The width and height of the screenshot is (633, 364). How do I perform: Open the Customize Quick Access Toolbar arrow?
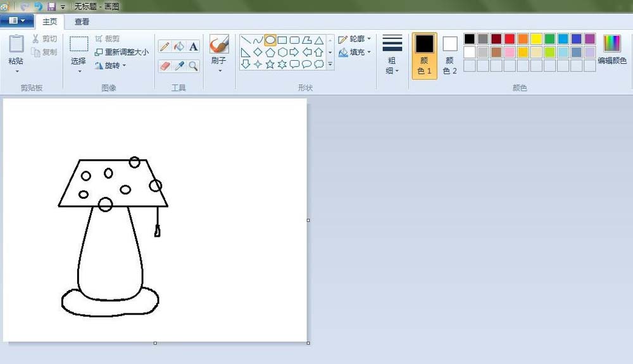63,7
